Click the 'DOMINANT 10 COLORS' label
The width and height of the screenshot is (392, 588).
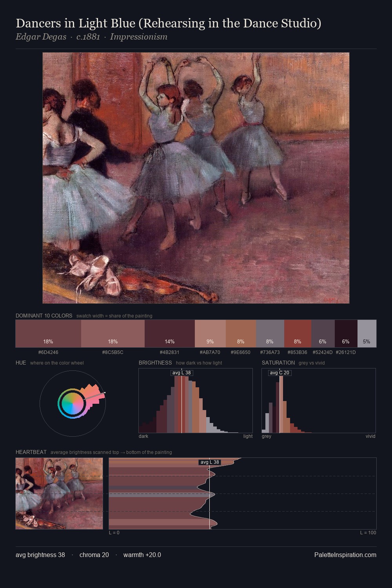pyautogui.click(x=44, y=316)
